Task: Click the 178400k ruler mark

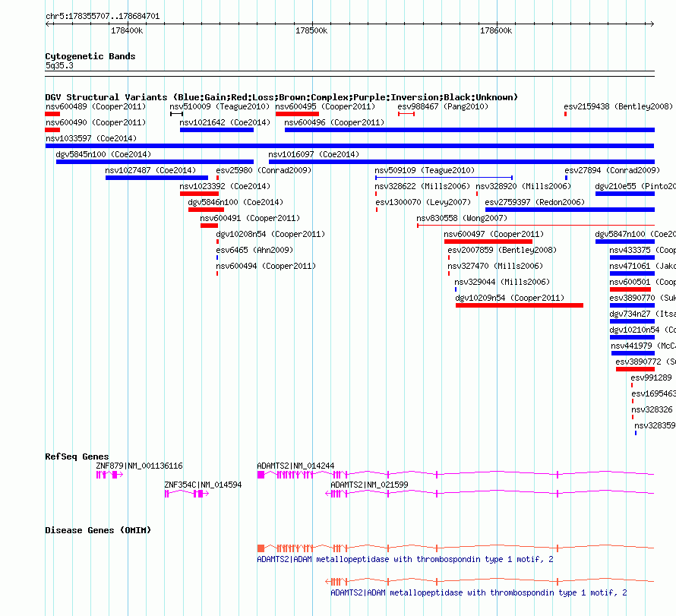Action: tap(127, 30)
